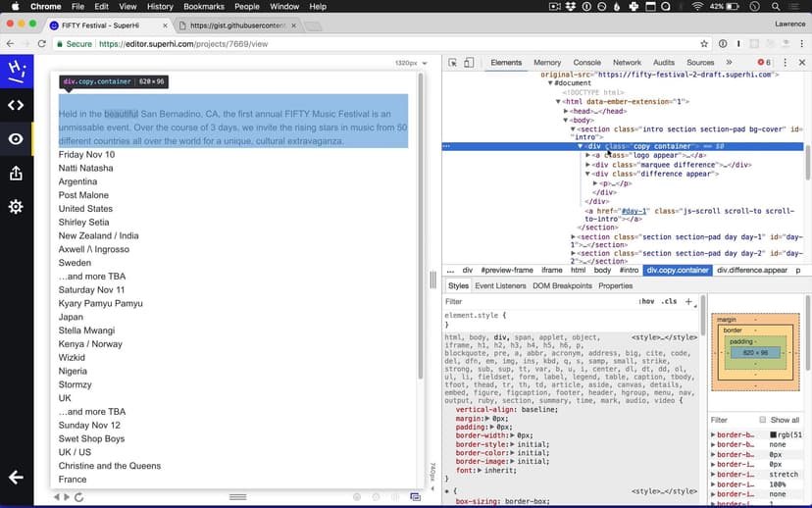
Task: Expand the head element in DOM tree
Action: (566, 111)
